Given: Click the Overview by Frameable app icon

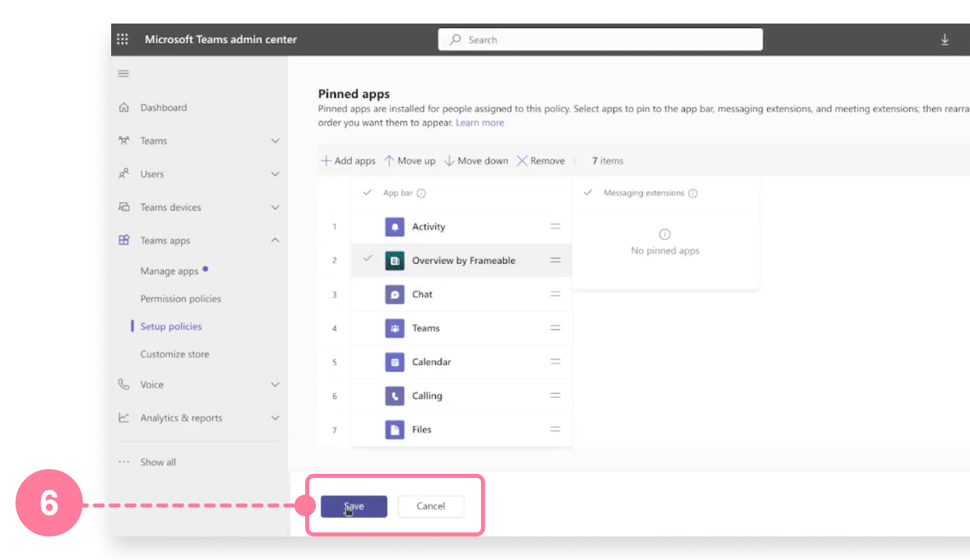Looking at the screenshot, I should (395, 260).
